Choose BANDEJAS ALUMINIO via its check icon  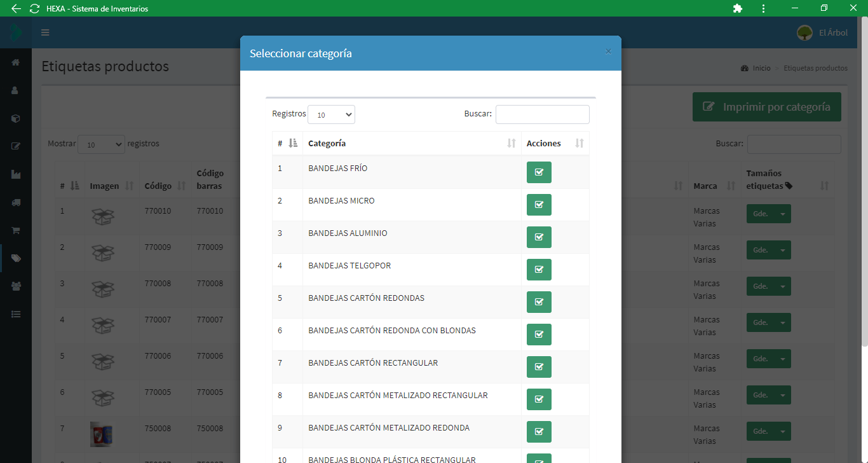pos(539,237)
